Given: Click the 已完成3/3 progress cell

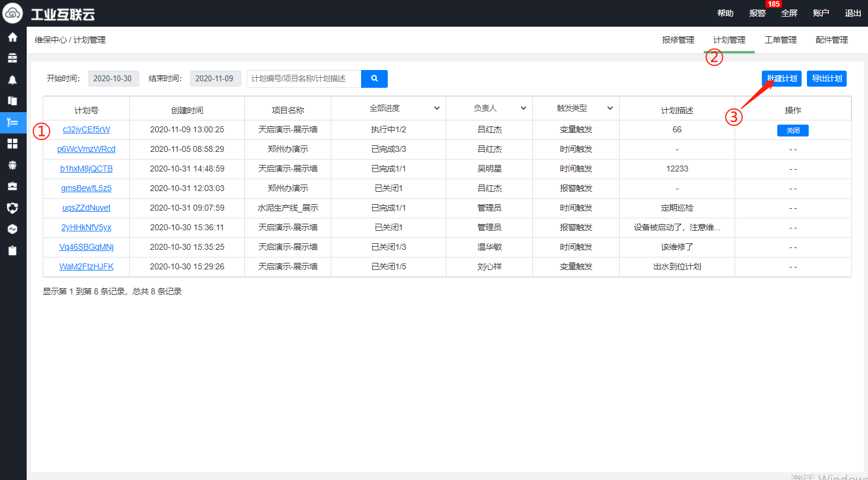Looking at the screenshot, I should [x=389, y=150].
